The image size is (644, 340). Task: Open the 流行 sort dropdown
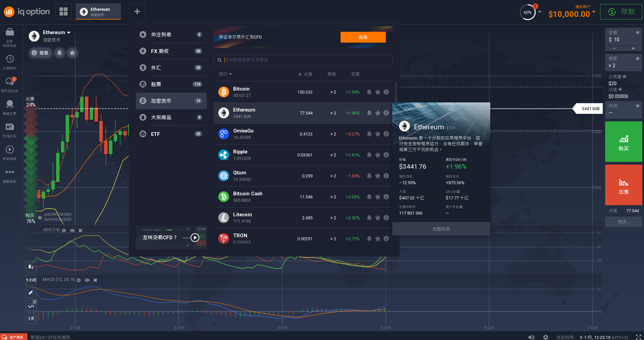pos(225,74)
